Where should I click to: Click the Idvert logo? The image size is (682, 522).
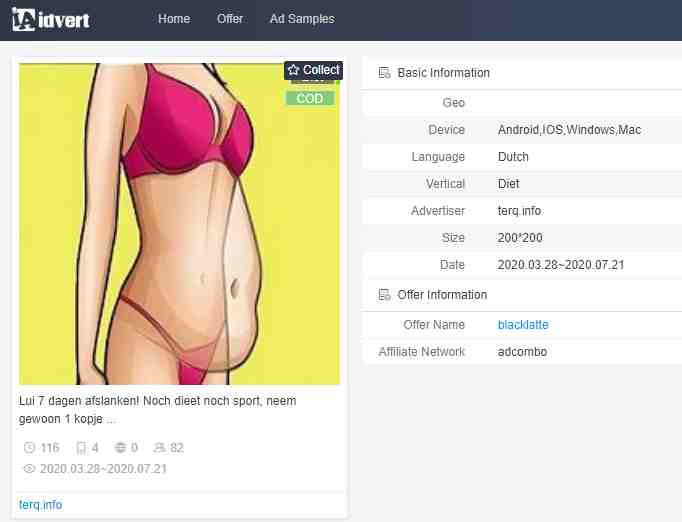pyautogui.click(x=51, y=19)
